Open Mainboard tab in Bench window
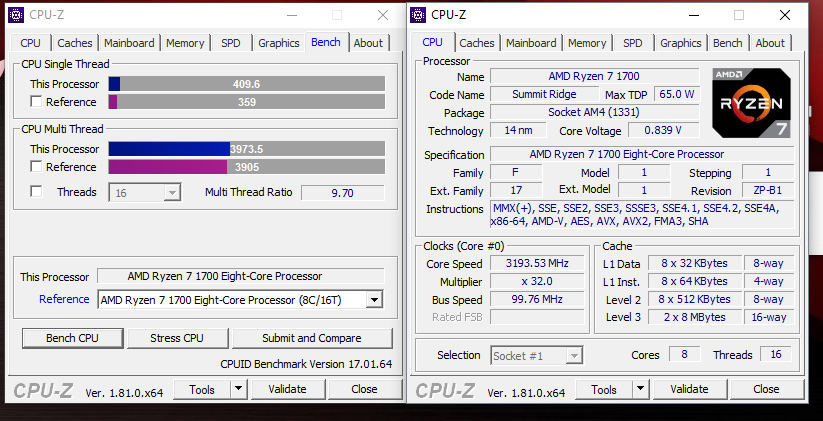The height and width of the screenshot is (421, 823). [129, 43]
